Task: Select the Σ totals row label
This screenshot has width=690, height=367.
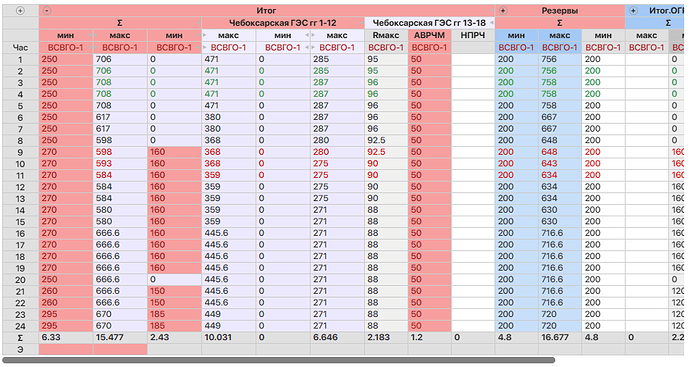Action: point(20,338)
